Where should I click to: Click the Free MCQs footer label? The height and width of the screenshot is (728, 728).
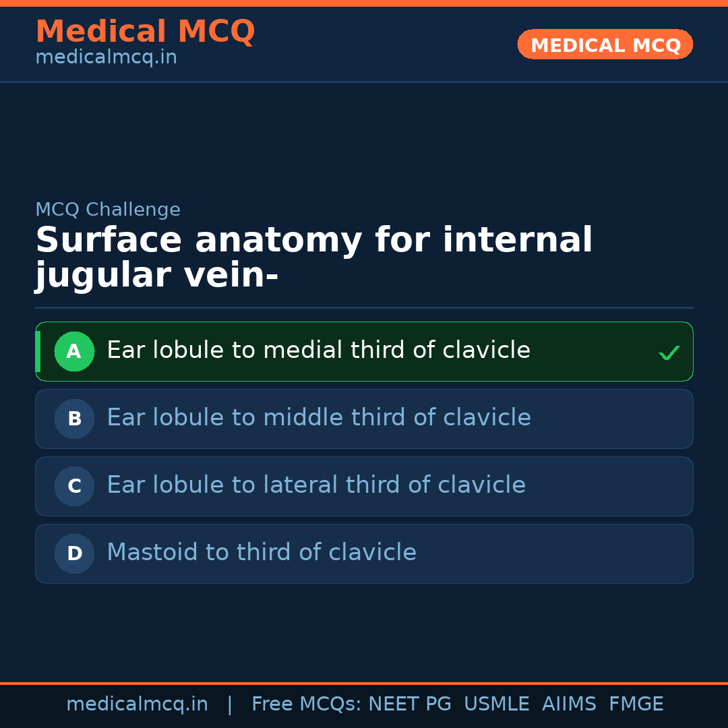point(306,704)
